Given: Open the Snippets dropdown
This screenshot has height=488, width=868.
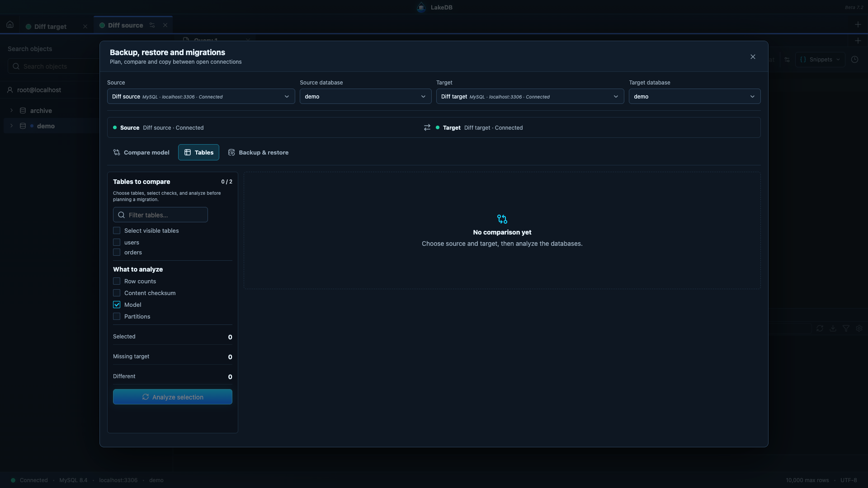Looking at the screenshot, I should [x=820, y=60].
